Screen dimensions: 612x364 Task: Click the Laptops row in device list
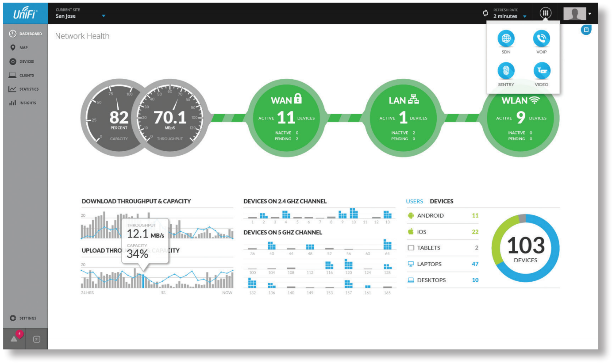[443, 264]
